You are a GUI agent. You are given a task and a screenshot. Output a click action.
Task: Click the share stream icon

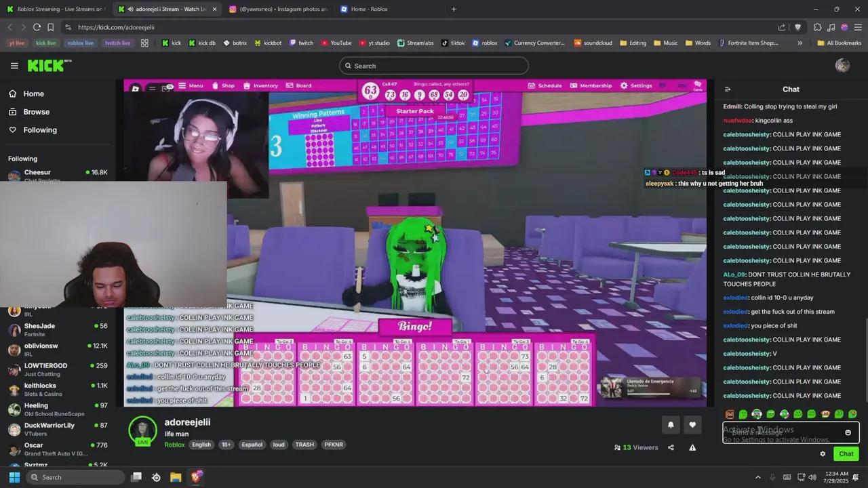point(671,447)
